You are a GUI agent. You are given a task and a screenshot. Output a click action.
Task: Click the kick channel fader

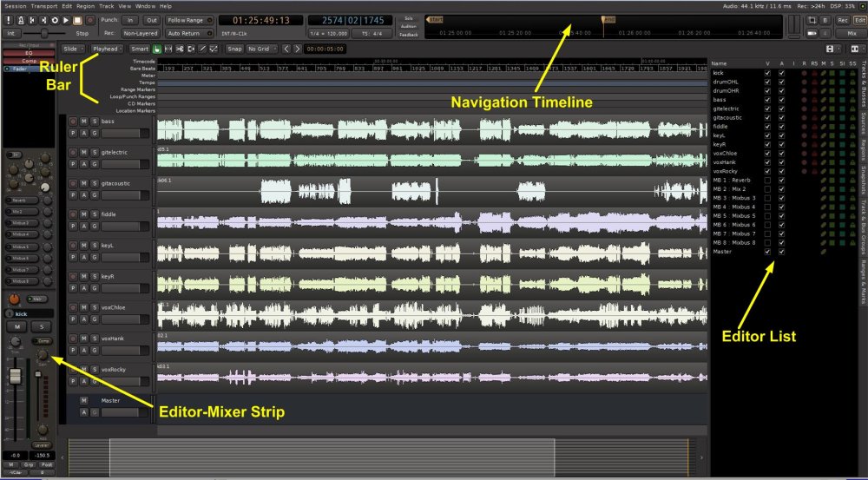(16, 377)
